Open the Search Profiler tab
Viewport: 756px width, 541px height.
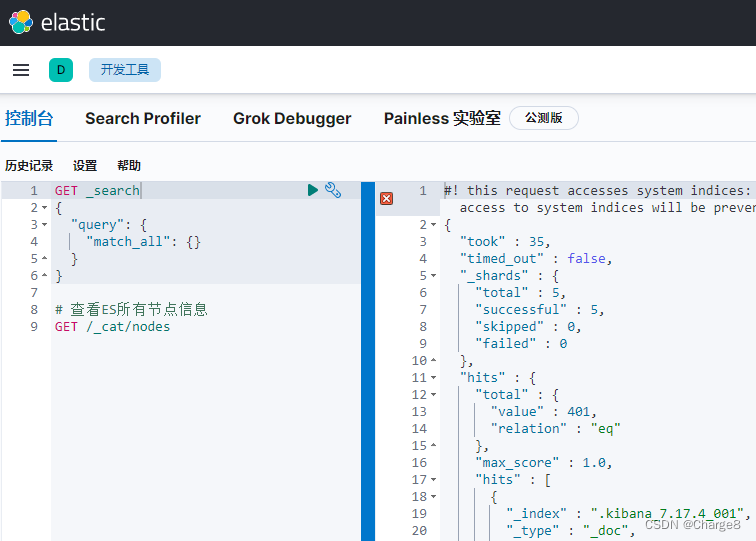pos(143,119)
